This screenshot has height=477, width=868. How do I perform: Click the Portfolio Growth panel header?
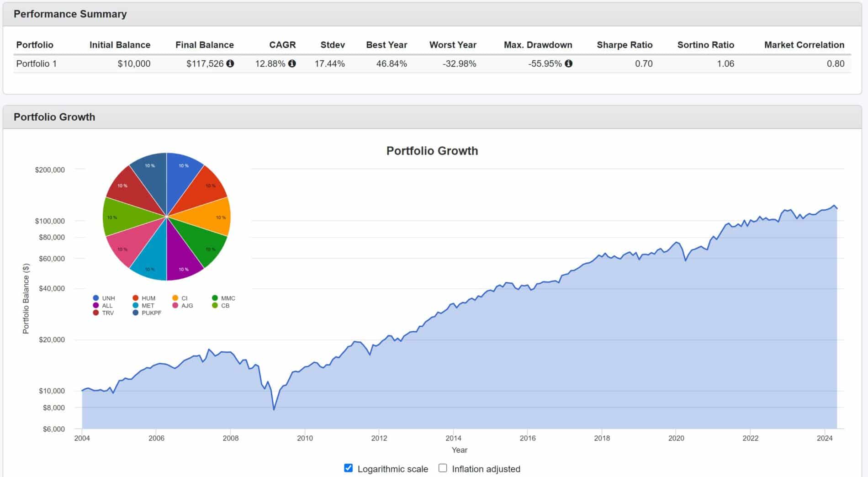tap(54, 117)
